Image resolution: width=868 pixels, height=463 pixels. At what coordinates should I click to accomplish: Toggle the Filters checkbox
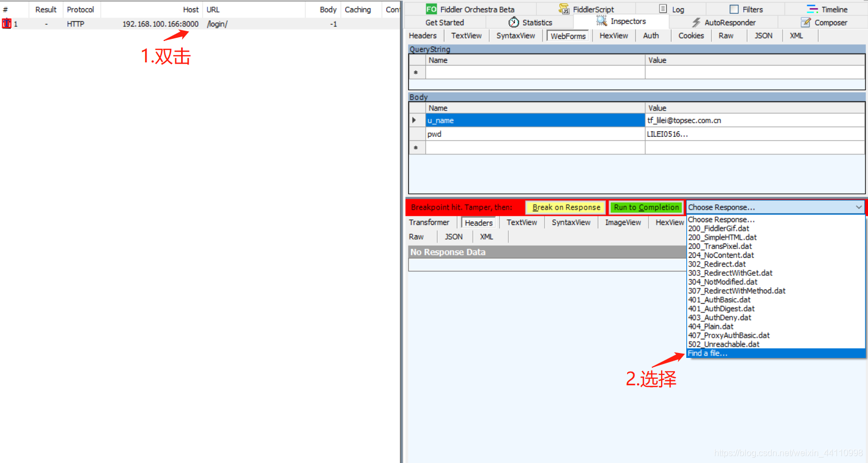click(734, 9)
